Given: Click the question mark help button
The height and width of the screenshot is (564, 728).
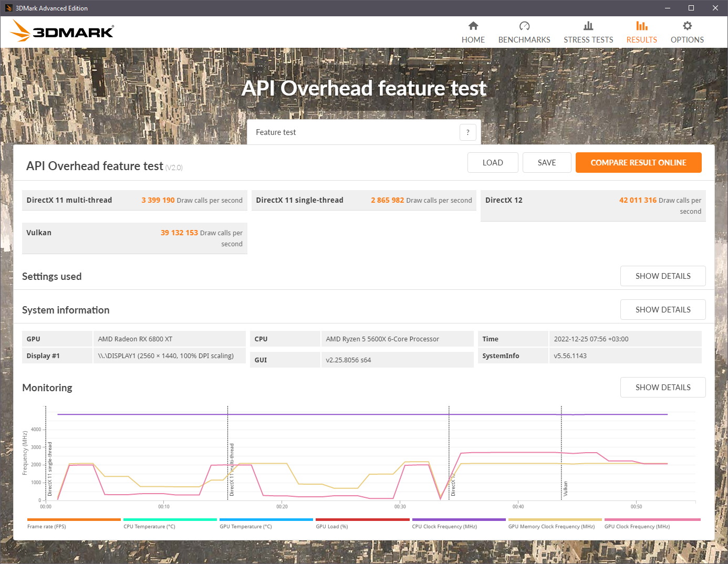Looking at the screenshot, I should tap(468, 132).
